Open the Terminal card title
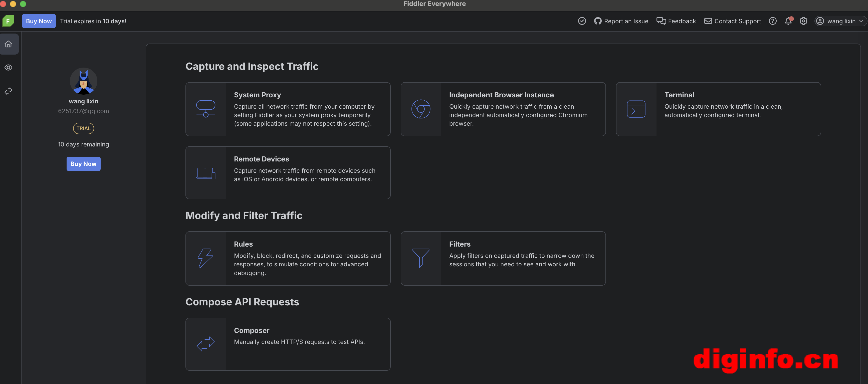Viewport: 868px width, 384px height. [x=679, y=95]
